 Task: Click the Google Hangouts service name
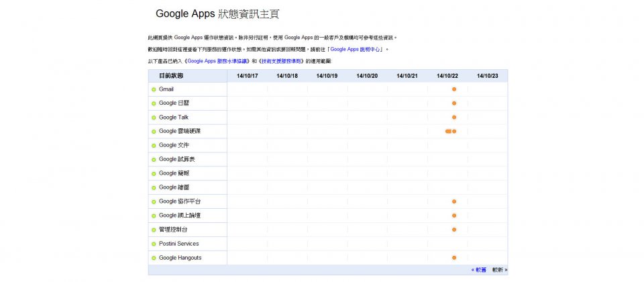click(180, 258)
